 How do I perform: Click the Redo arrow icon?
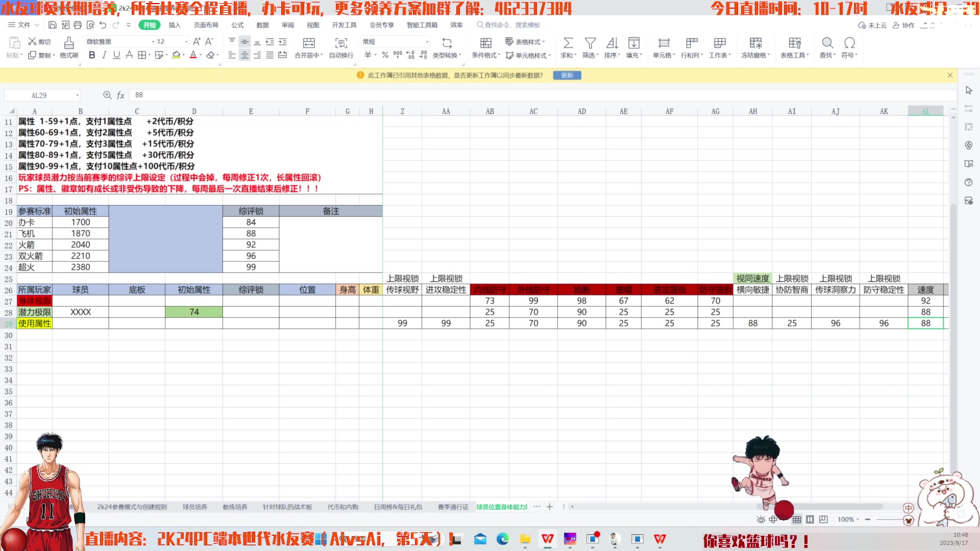(116, 25)
